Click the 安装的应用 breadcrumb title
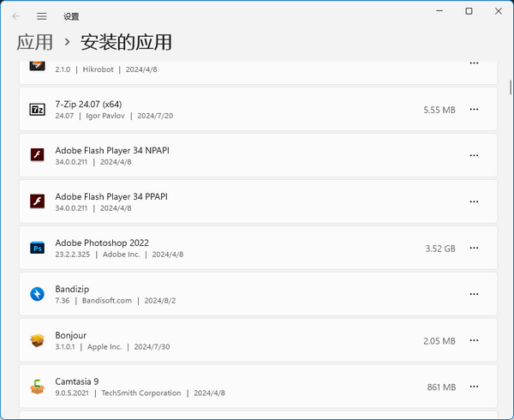The height and width of the screenshot is (420, 514). point(126,42)
